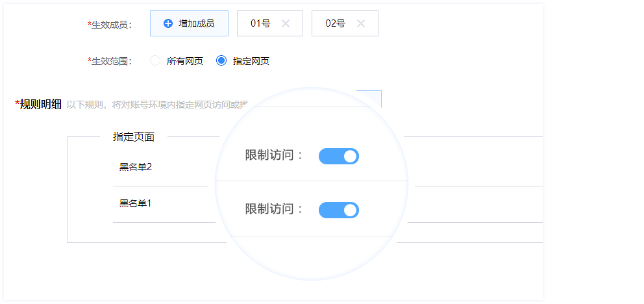The height and width of the screenshot is (304, 644).
Task: Click the 增加成员 button text
Action: click(196, 23)
